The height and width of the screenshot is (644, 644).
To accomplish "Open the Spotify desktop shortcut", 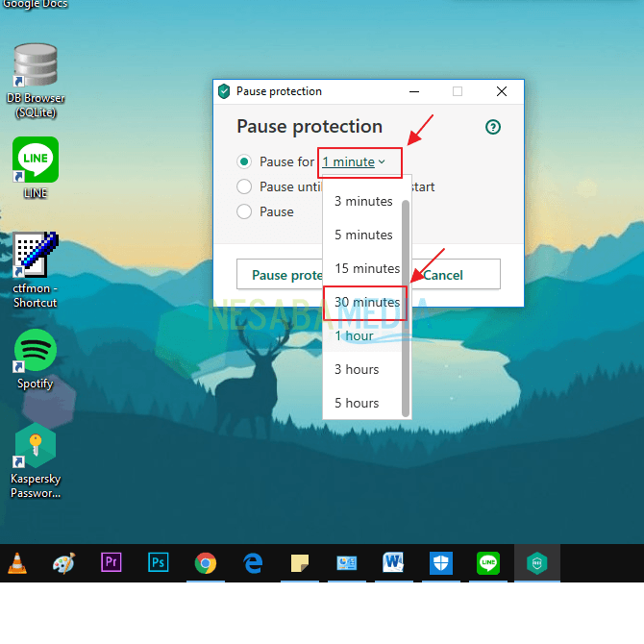I will [36, 351].
